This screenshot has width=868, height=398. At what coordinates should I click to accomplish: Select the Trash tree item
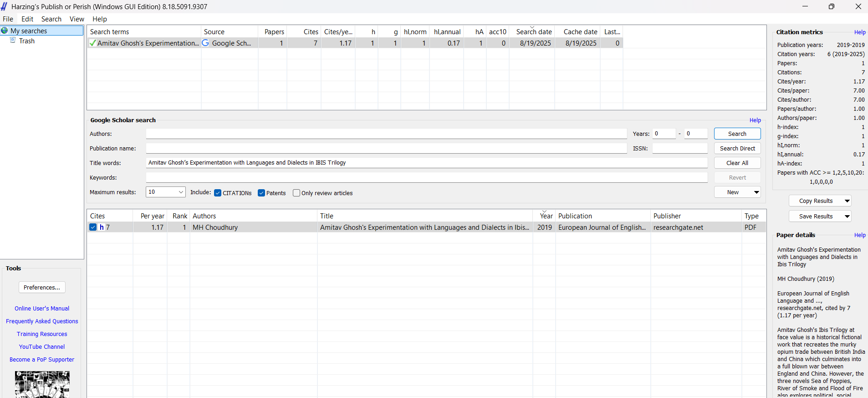pos(27,41)
